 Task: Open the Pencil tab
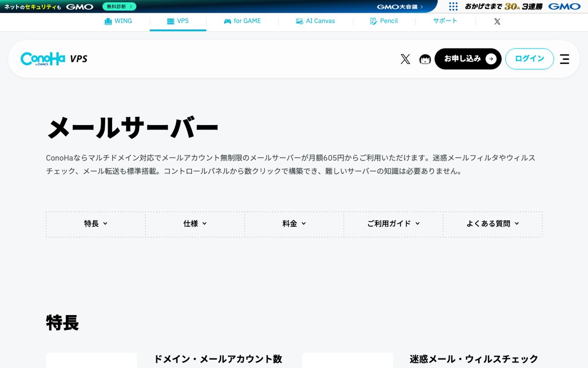click(x=384, y=21)
